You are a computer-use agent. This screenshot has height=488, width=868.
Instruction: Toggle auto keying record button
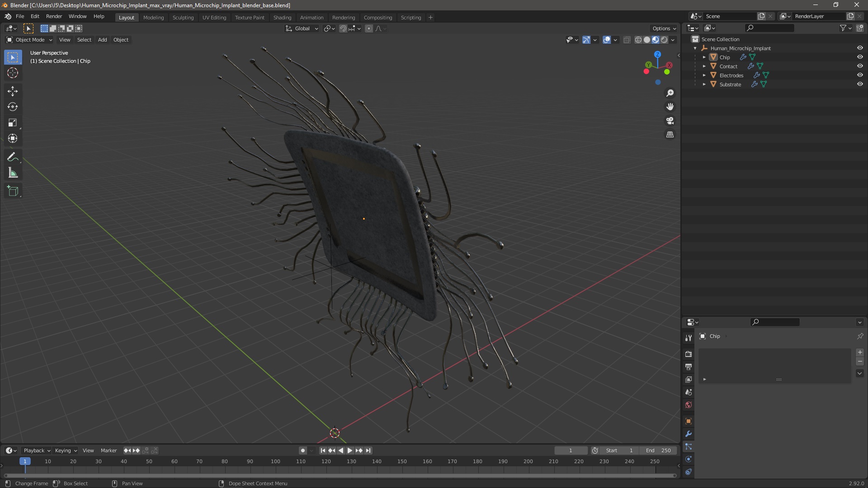pos(303,450)
